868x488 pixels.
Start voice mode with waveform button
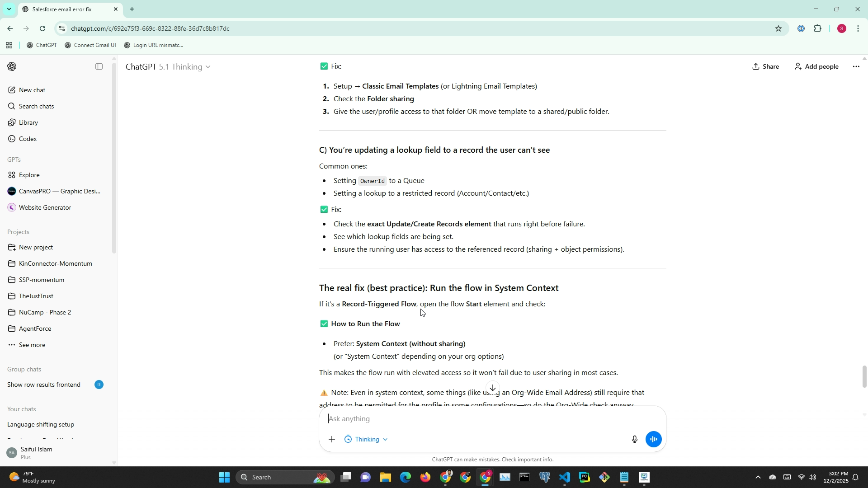[653, 439]
